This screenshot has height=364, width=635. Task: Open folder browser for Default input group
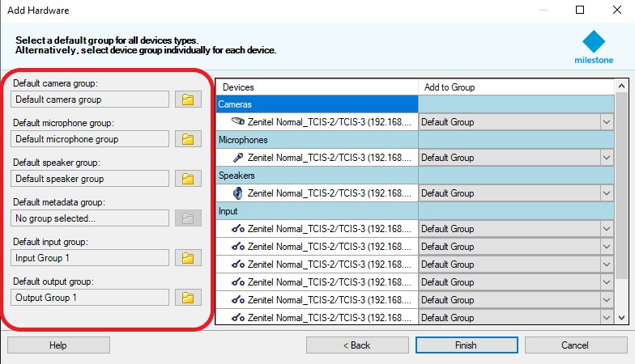pos(188,258)
